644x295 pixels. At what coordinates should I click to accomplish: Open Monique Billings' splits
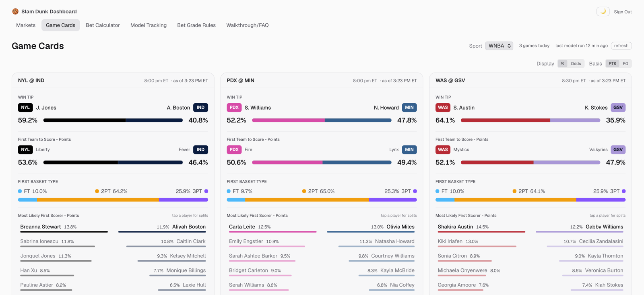[162, 272]
